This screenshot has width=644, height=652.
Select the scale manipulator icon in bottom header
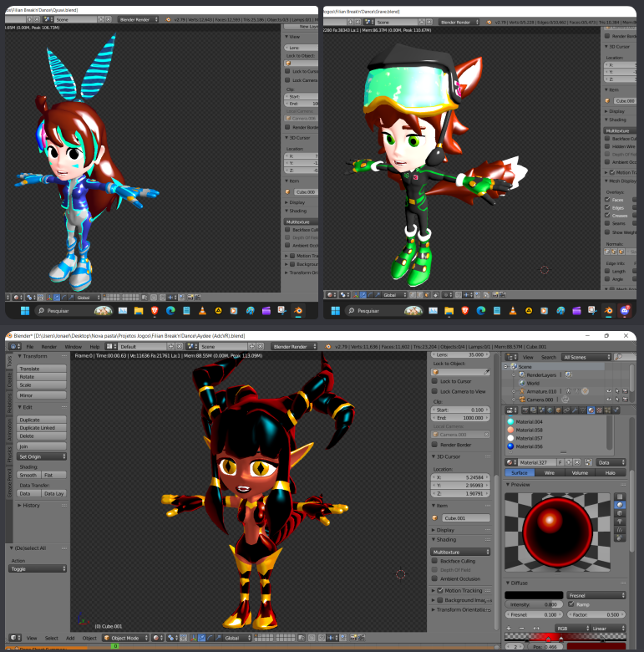[x=218, y=638]
